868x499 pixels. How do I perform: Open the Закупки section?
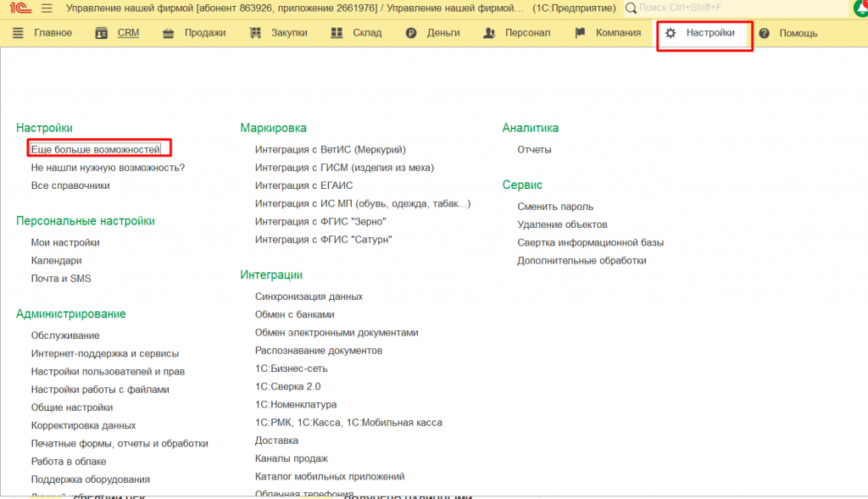pyautogui.click(x=289, y=33)
